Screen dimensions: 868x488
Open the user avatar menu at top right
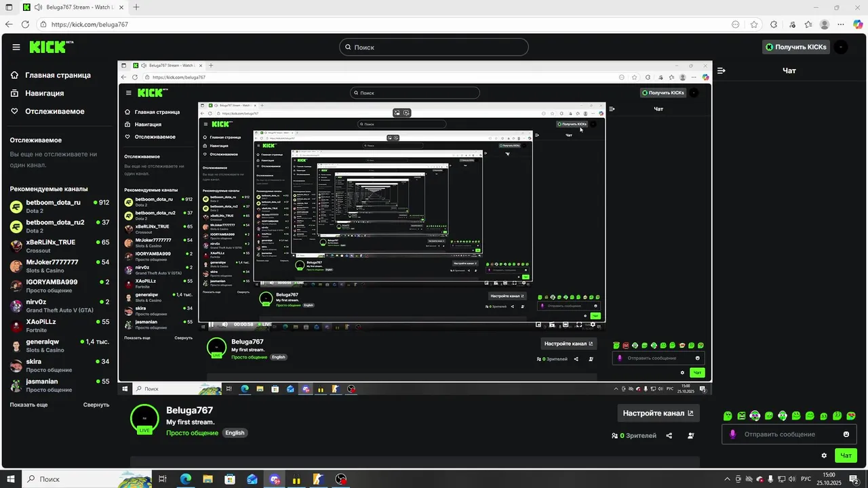(x=841, y=47)
